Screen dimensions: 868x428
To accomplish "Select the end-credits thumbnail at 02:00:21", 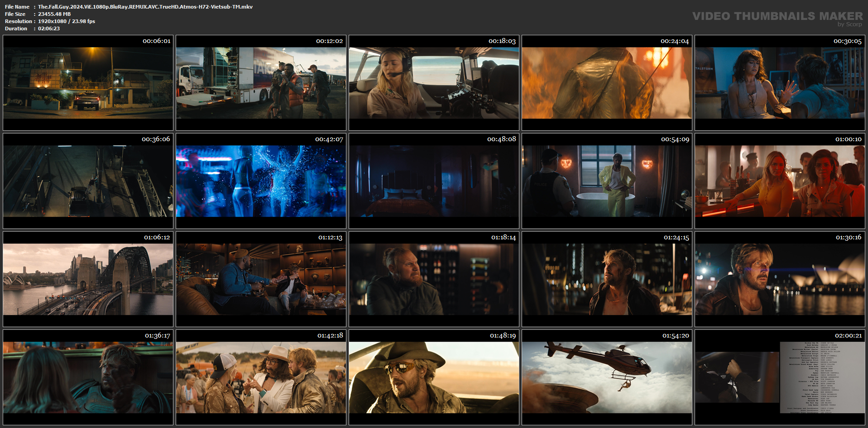I will [780, 377].
